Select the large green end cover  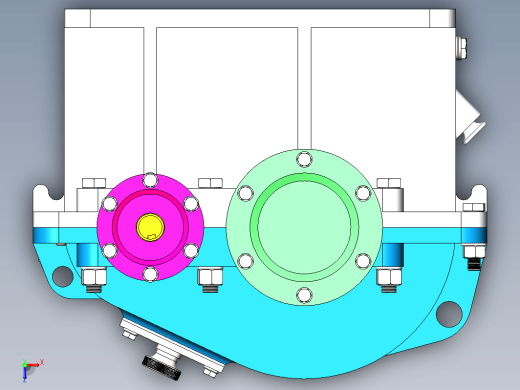point(304,227)
